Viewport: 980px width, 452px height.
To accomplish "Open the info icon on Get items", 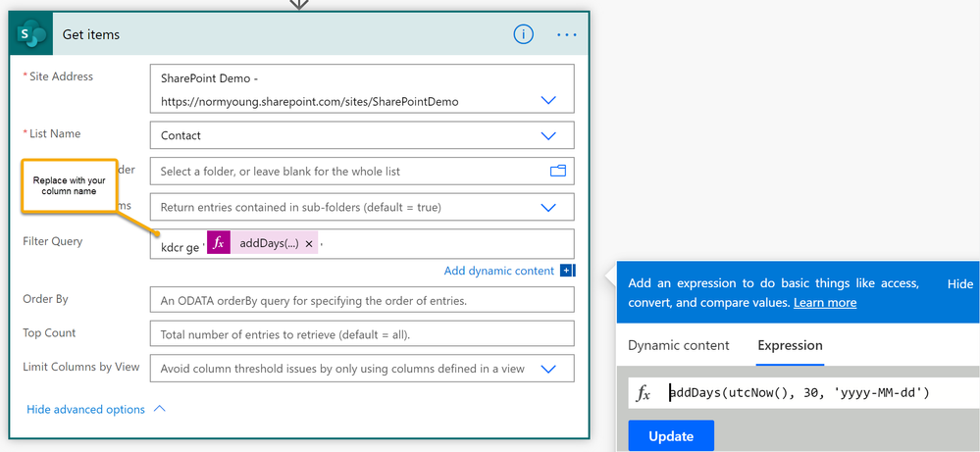I will tap(524, 34).
